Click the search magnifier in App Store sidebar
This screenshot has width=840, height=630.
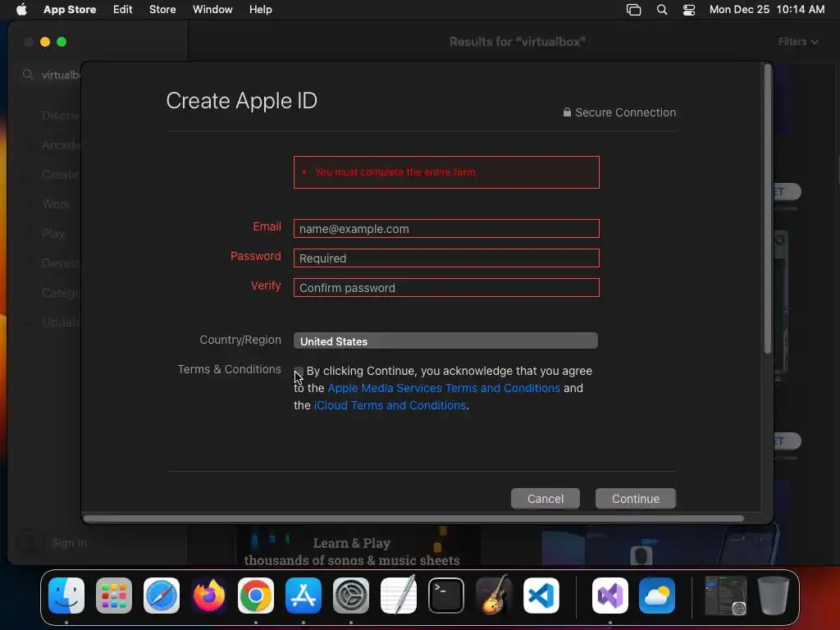point(28,75)
